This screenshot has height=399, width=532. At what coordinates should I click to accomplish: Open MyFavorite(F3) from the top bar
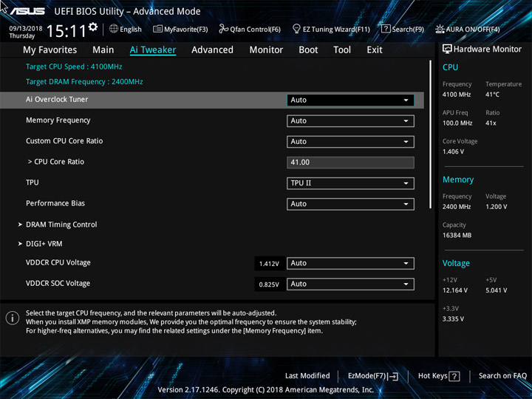(186, 30)
